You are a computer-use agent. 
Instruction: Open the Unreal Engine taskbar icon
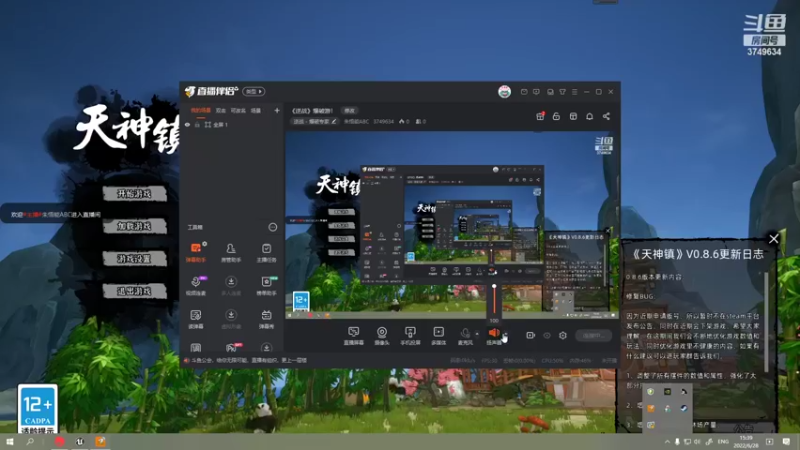click(80, 442)
